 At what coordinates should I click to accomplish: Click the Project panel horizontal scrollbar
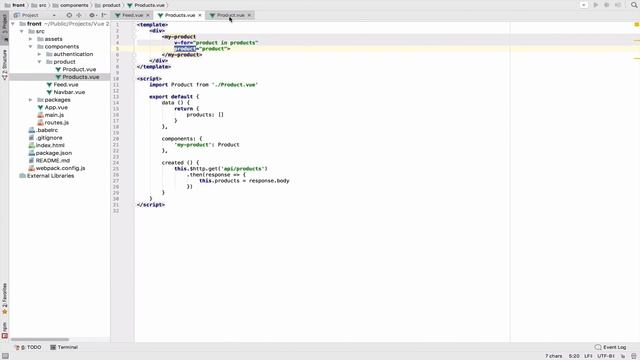pyautogui.click(x=40, y=339)
